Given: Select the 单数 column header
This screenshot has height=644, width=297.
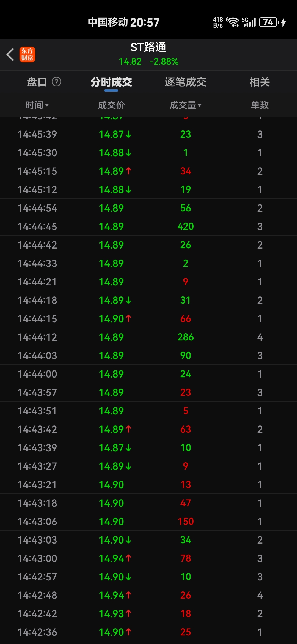Looking at the screenshot, I should point(260,105).
